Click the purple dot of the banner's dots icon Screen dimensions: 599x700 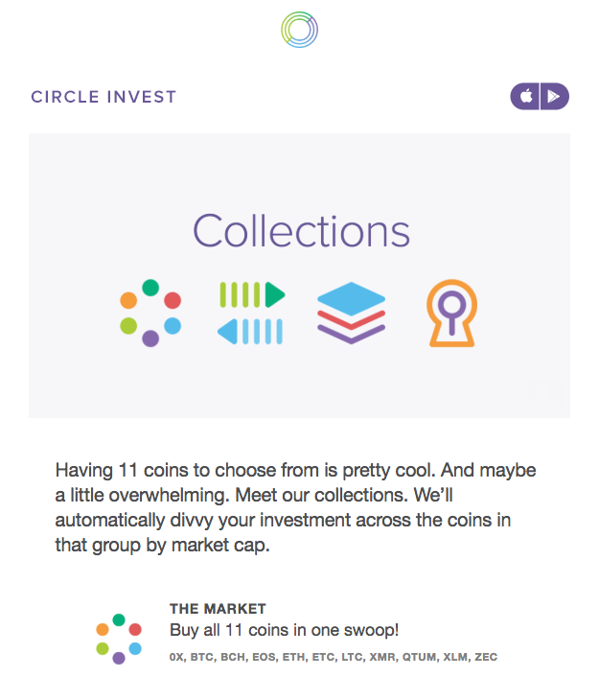click(150, 338)
